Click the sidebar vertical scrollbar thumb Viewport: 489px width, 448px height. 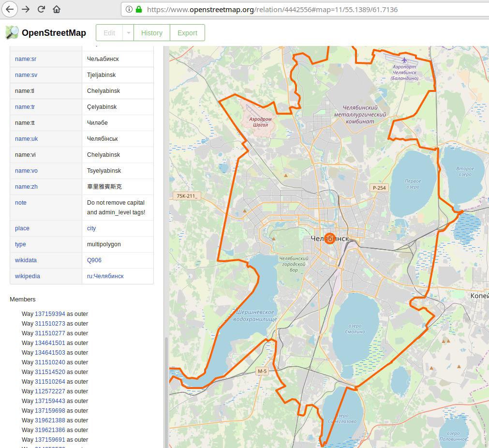pos(166,392)
